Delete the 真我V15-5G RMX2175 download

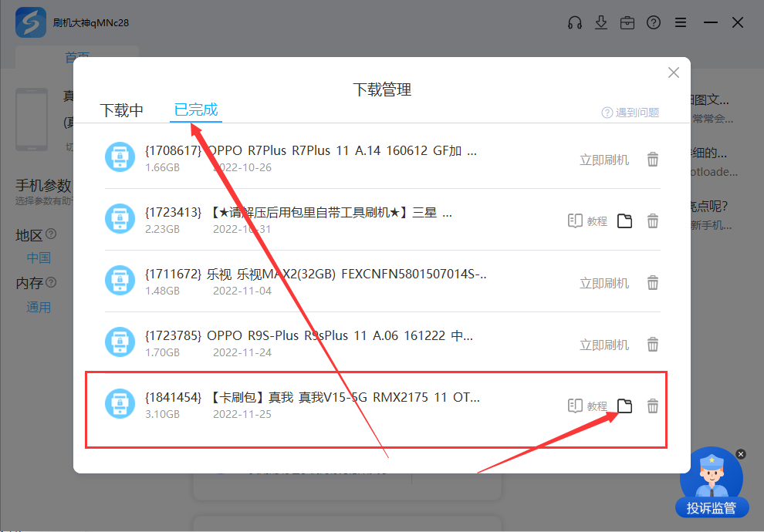tap(653, 406)
